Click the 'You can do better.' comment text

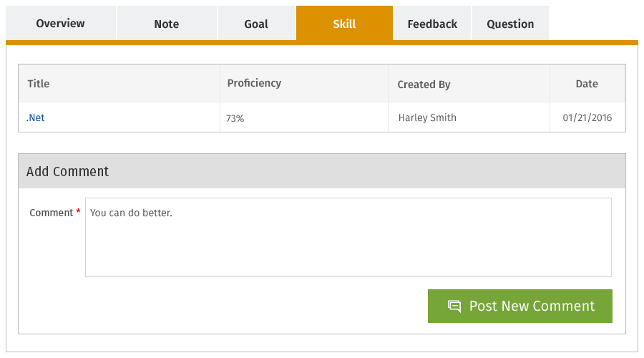(131, 213)
